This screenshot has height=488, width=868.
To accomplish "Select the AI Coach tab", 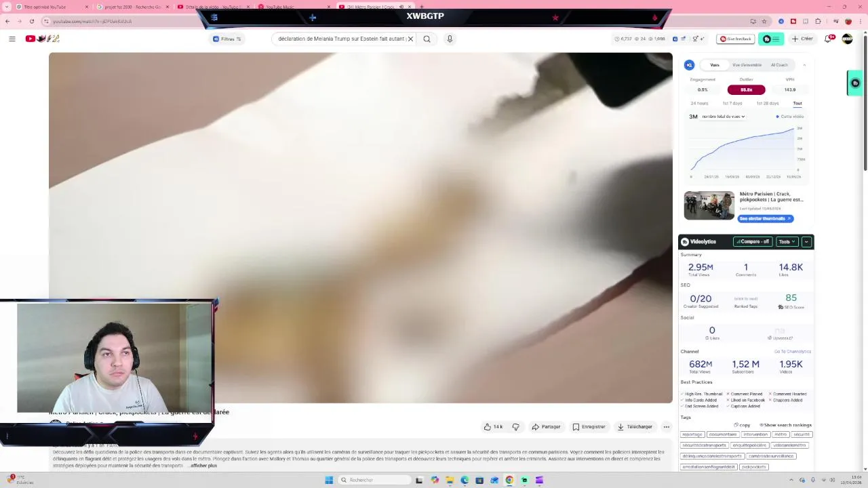I will [x=779, y=65].
